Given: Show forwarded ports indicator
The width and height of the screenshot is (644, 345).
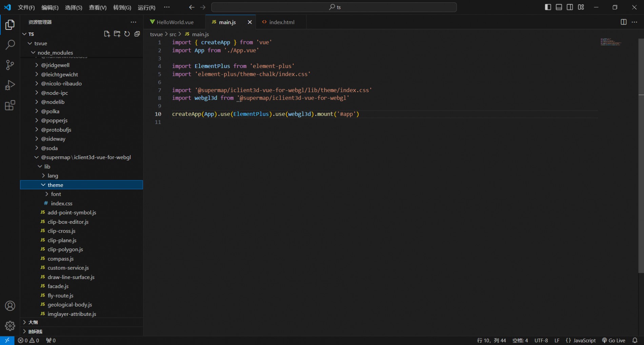Looking at the screenshot, I should point(51,341).
